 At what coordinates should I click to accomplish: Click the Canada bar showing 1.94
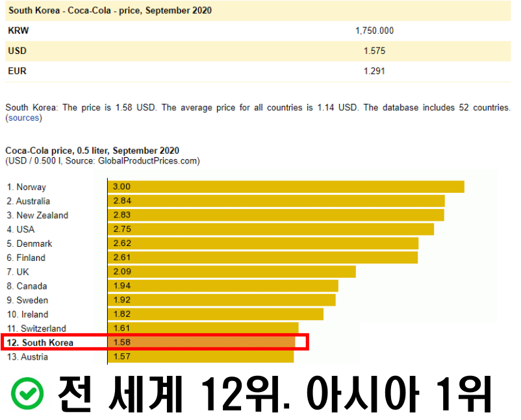click(x=223, y=286)
